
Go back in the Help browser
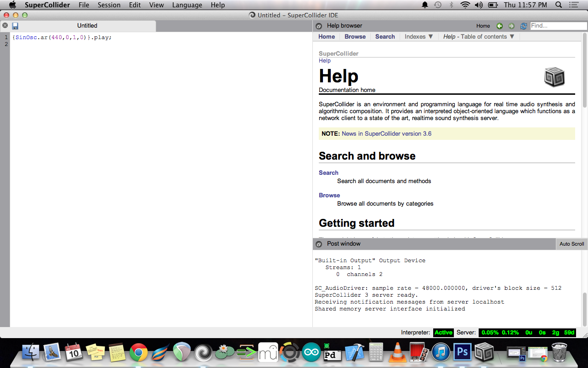[x=499, y=26]
